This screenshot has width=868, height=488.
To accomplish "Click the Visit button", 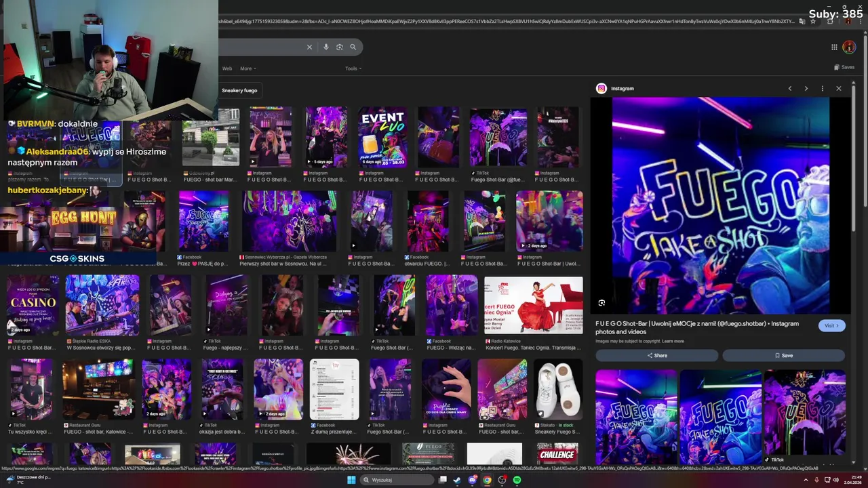I will [831, 325].
